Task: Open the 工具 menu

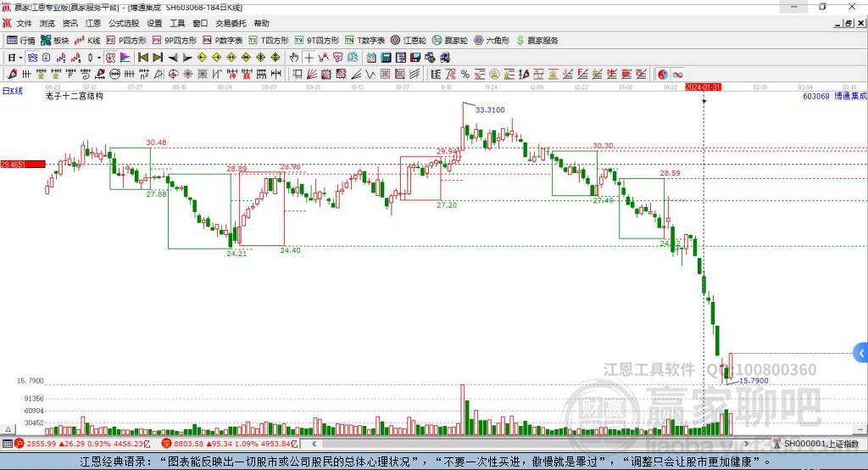Action: coord(177,23)
